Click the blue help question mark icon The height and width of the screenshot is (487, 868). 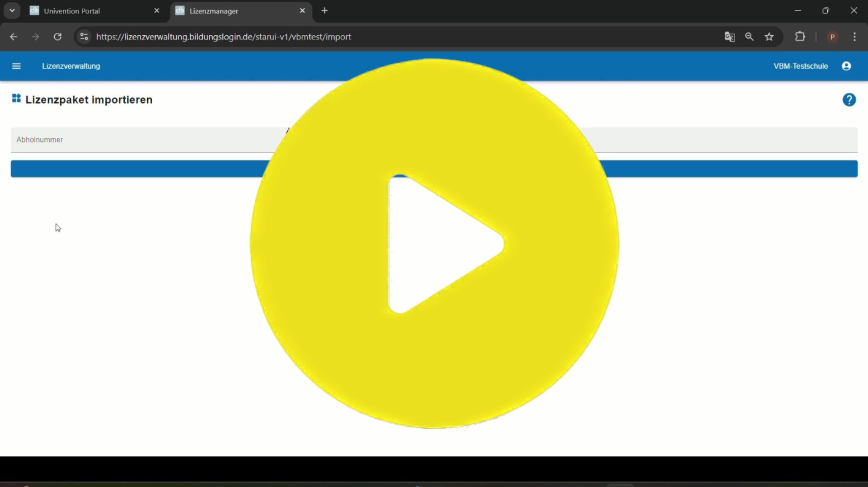pos(849,100)
